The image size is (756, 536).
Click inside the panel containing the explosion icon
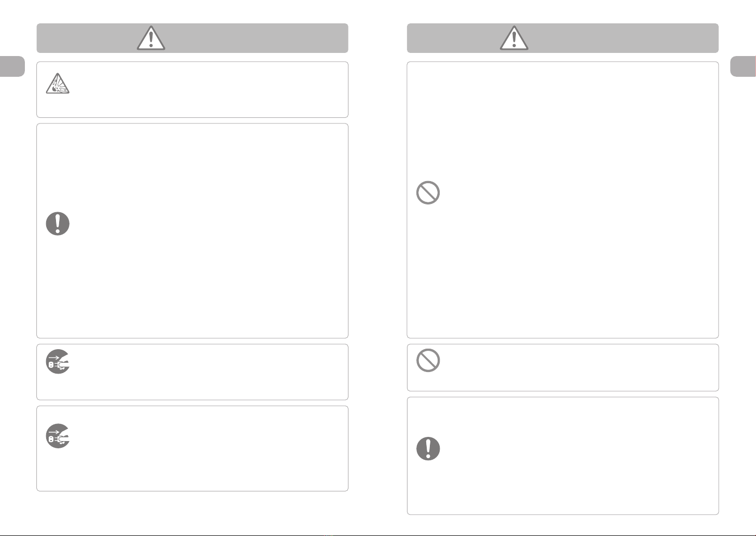pyautogui.click(x=207, y=90)
